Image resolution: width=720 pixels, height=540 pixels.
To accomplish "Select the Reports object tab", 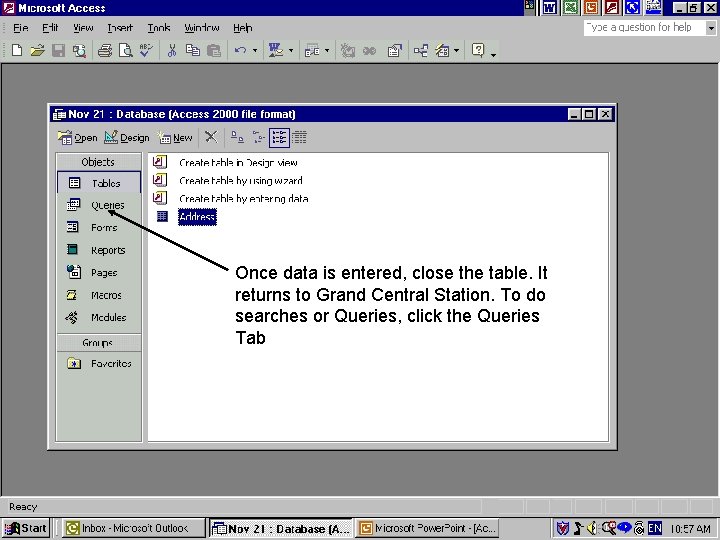I will (99, 250).
